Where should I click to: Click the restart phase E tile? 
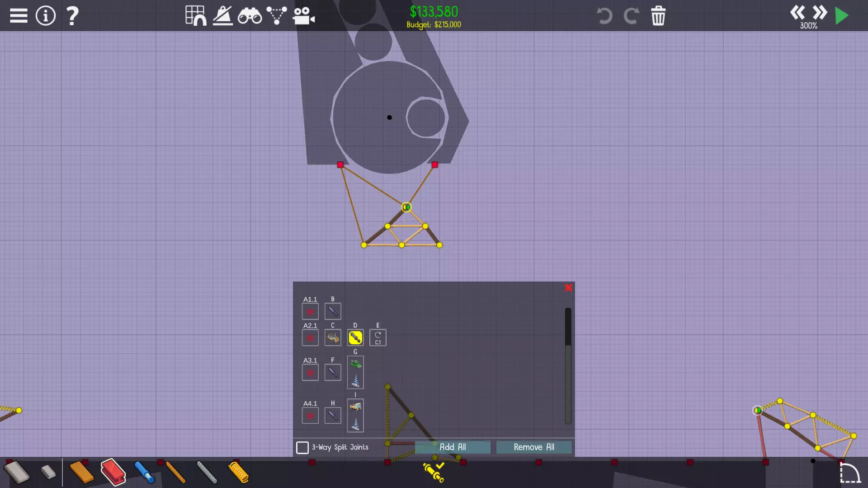click(x=378, y=338)
